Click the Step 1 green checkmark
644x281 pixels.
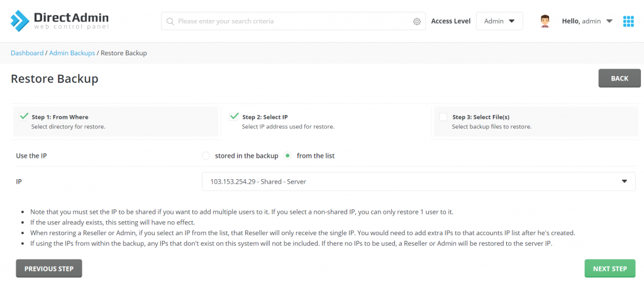24,116
